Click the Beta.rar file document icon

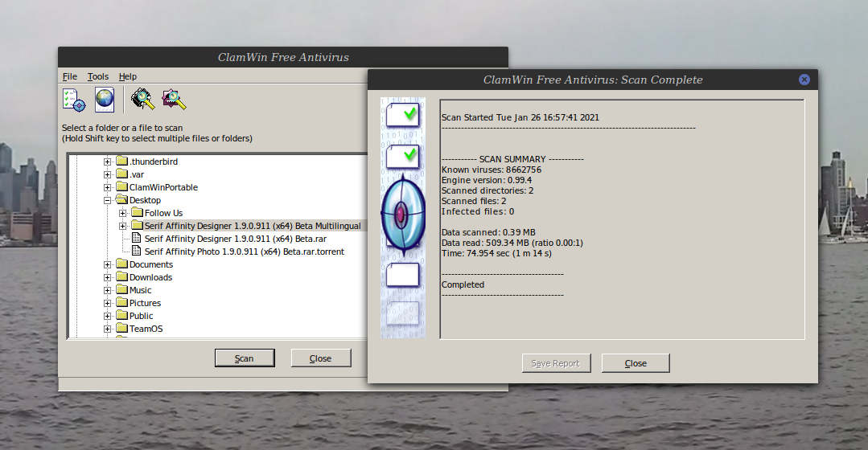pyautogui.click(x=136, y=239)
